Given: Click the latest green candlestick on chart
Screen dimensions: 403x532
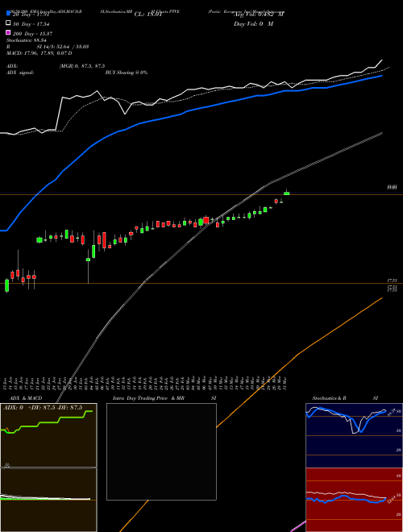Looking at the screenshot, I should [287, 193].
